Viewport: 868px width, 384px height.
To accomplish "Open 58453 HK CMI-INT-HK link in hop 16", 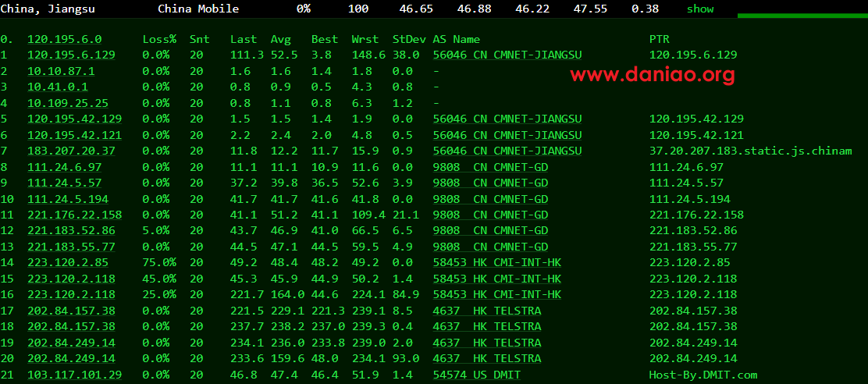I will tap(497, 295).
